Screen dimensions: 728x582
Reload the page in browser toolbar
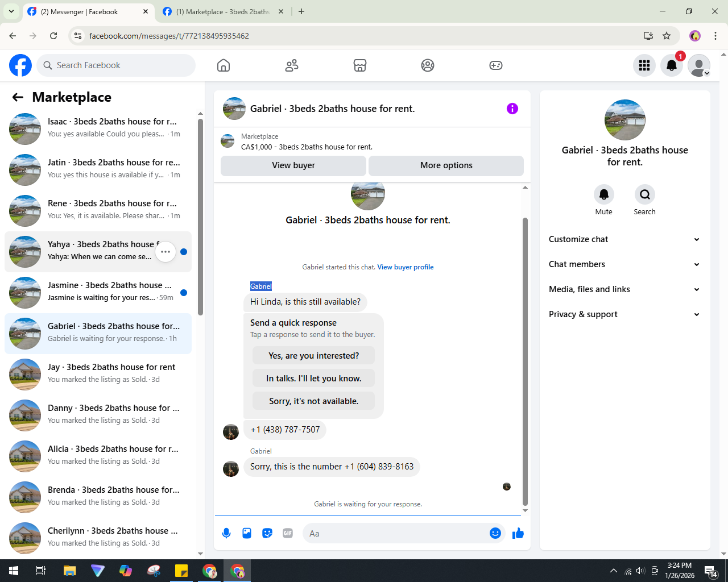tap(53, 36)
